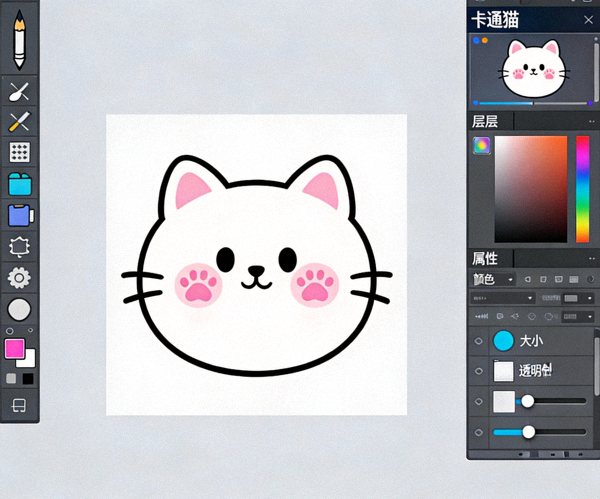This screenshot has width=600, height=499.
Task: Open the 属性 panel options dots
Action: pos(592,259)
